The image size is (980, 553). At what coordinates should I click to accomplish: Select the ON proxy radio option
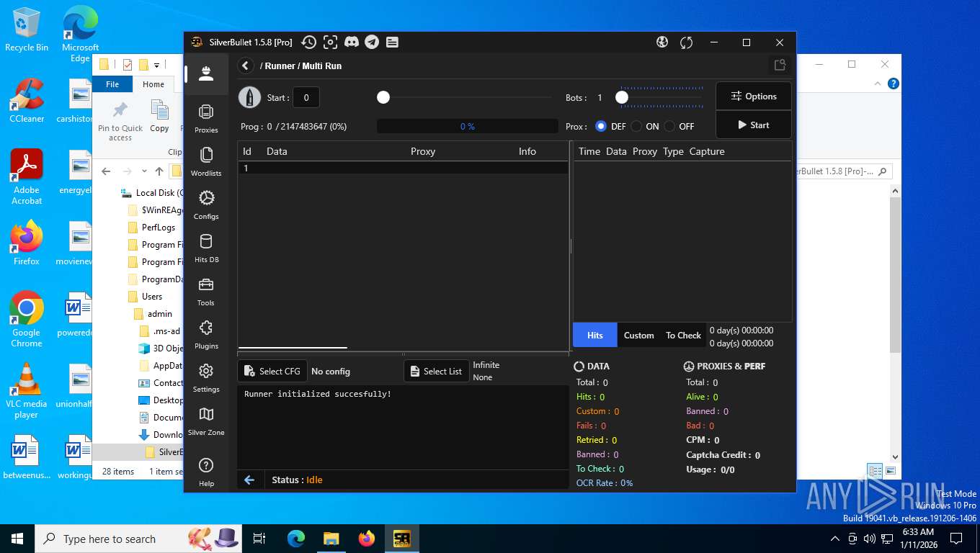[636, 126]
